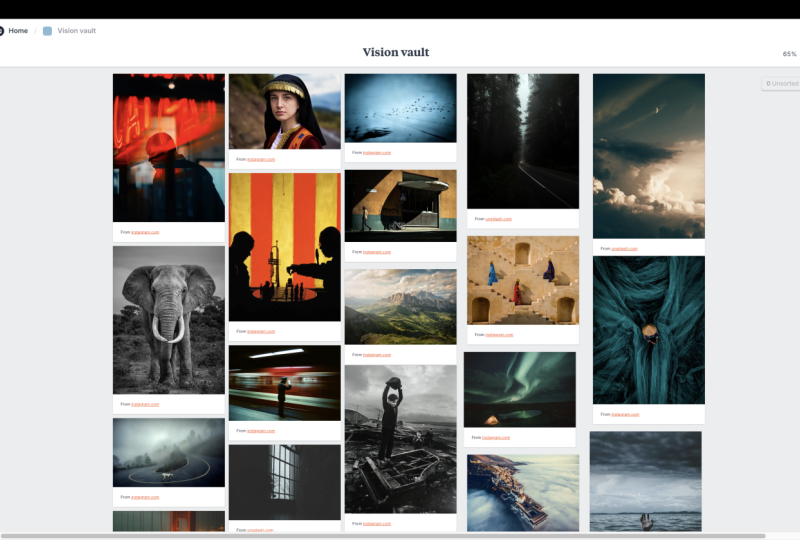Click the 65% zoom level indicator
Screen dimensions: 800x540
pyautogui.click(x=789, y=54)
